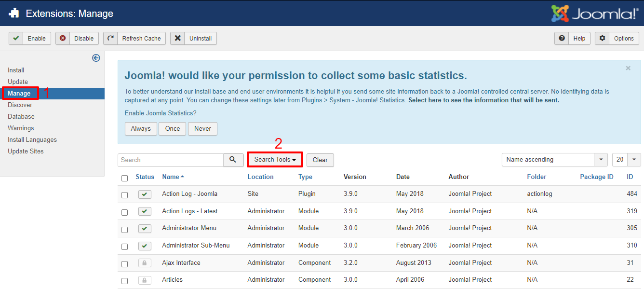Expand the Search Tools dropdown
The height and width of the screenshot is (289, 644).
tap(275, 160)
